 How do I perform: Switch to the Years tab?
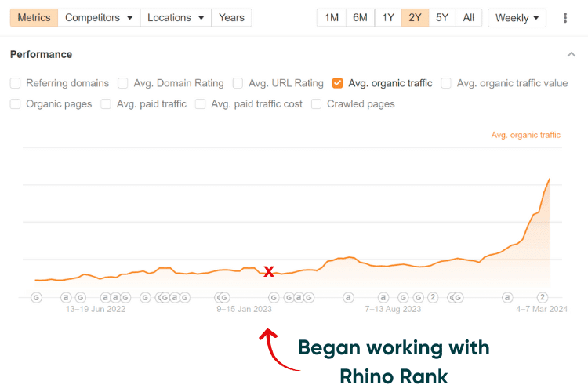pos(231,17)
